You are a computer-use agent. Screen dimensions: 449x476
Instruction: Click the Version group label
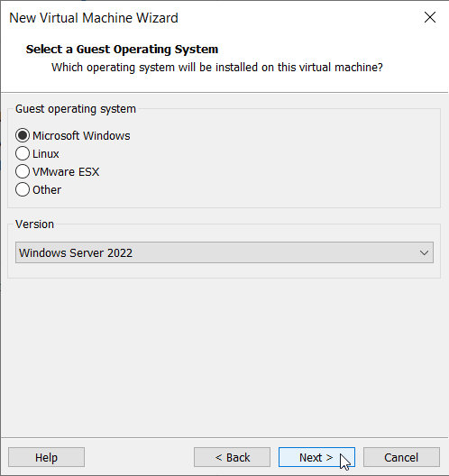pos(34,224)
